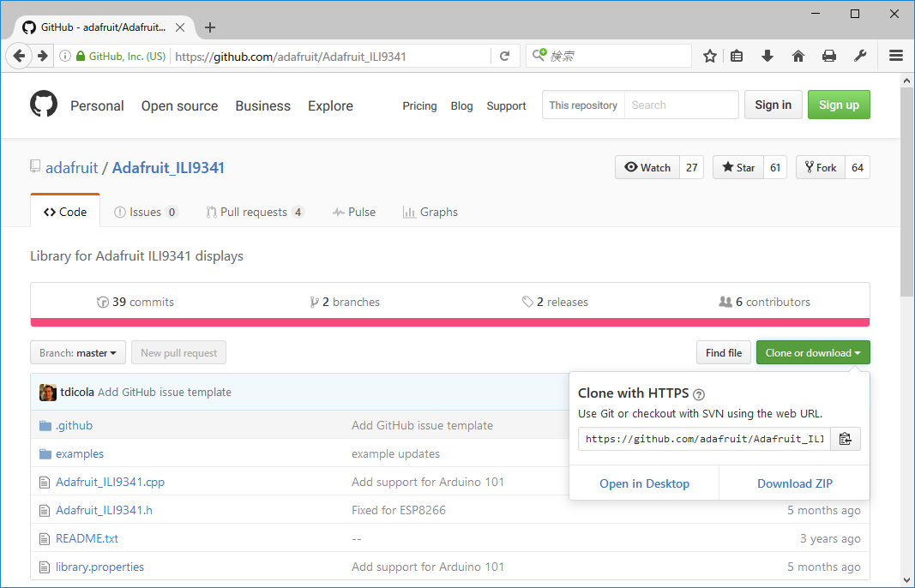915x588 pixels.
Task: Open the Pulse tab
Action: pos(354,212)
